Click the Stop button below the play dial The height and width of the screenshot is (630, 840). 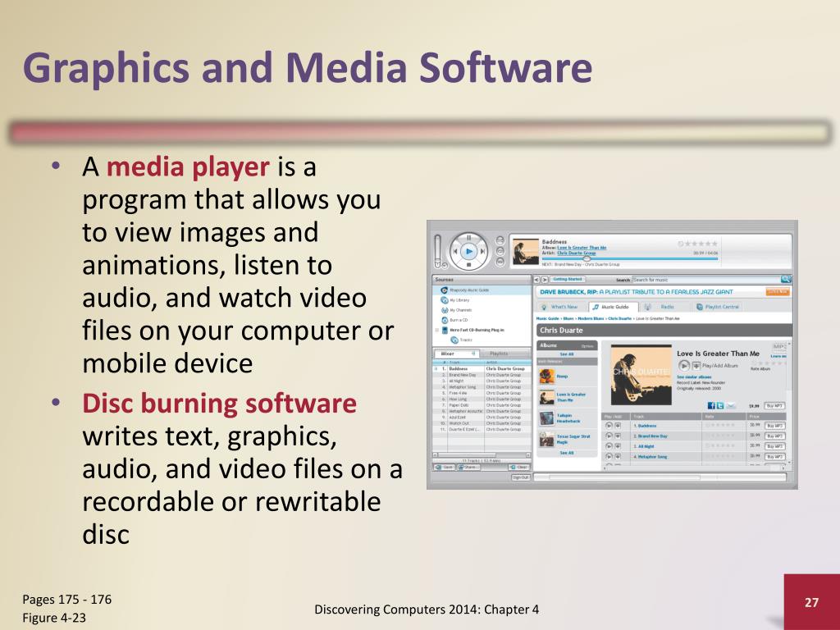pyautogui.click(x=468, y=265)
